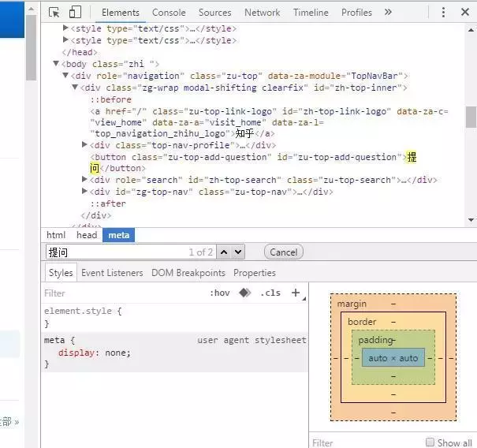Focus the computed styles Filter field
The image size is (477, 448).
[x=365, y=442]
